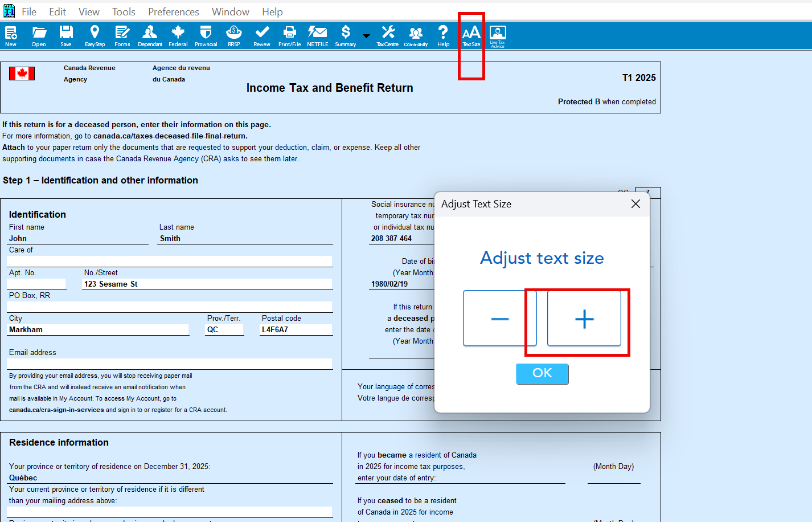Click the 'Step 1 – Identification and other information' heading

100,181
